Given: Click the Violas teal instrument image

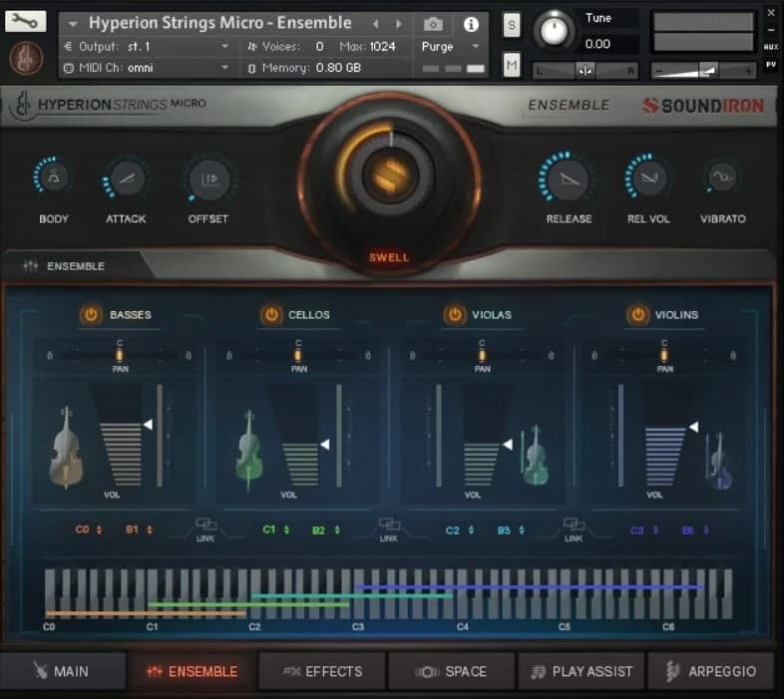Looking at the screenshot, I should point(535,455).
